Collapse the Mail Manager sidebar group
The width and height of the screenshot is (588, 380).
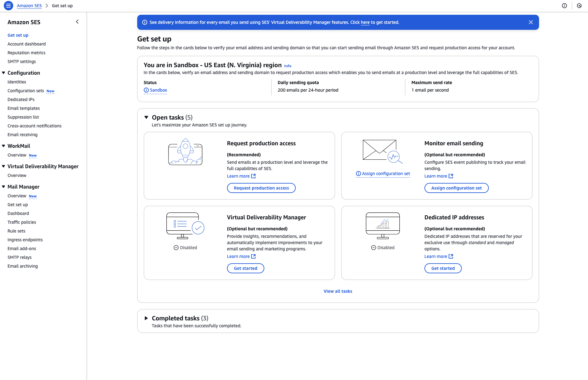click(x=3, y=187)
